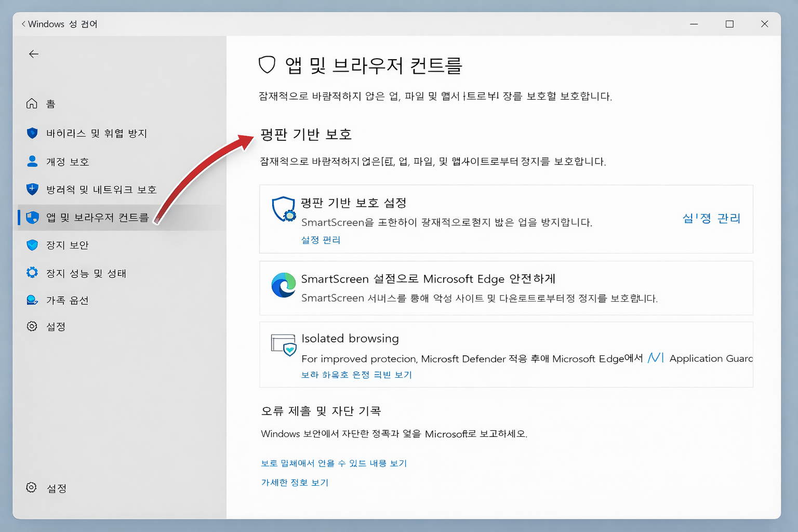Click the shield icon beside page title
The width and height of the screenshot is (798, 532).
(x=267, y=65)
